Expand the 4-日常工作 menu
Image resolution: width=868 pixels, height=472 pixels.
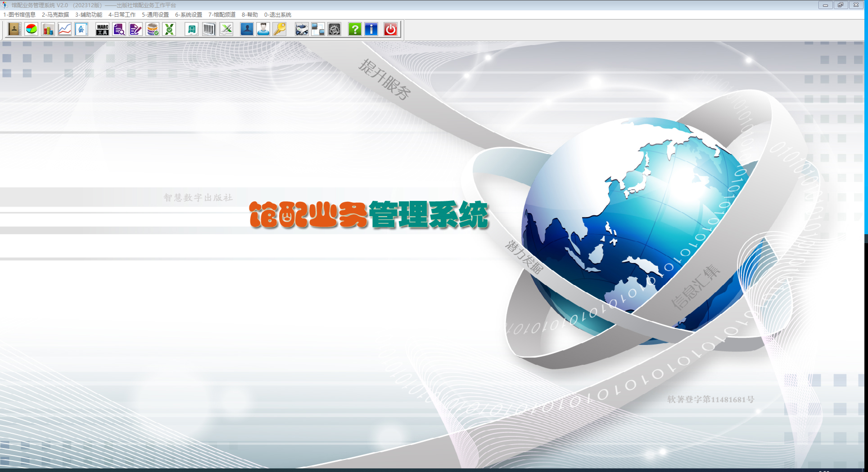[x=122, y=14]
